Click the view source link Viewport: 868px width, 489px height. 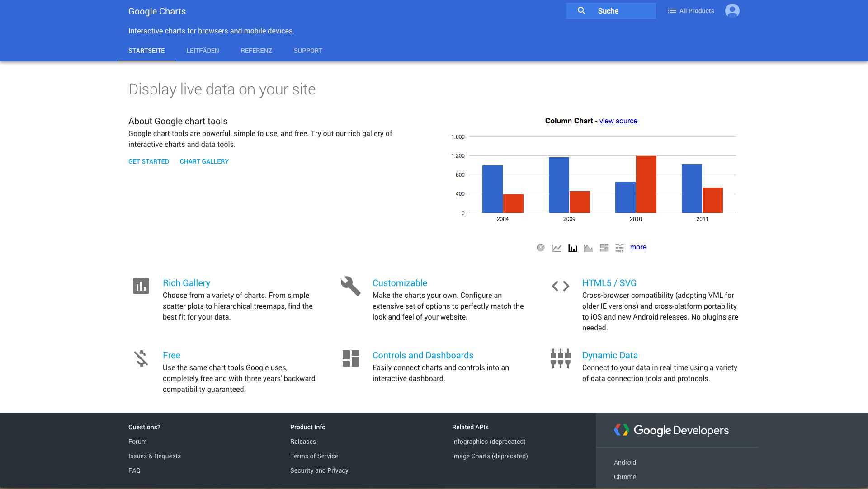click(618, 121)
